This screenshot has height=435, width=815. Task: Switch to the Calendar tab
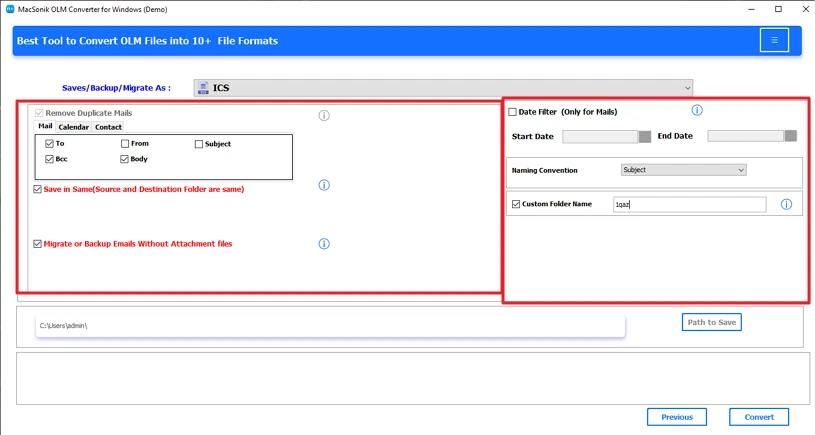coord(73,127)
